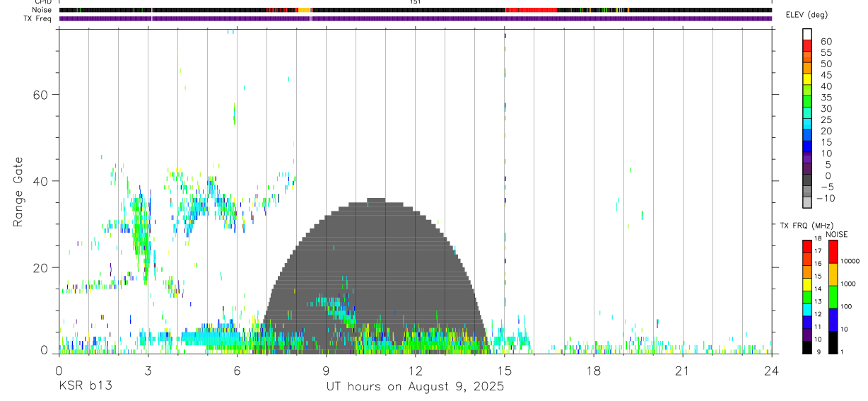Viewport: 868px width, 401px height.
Task: Select the green segment of the NOISE color bar
Action: [833, 297]
